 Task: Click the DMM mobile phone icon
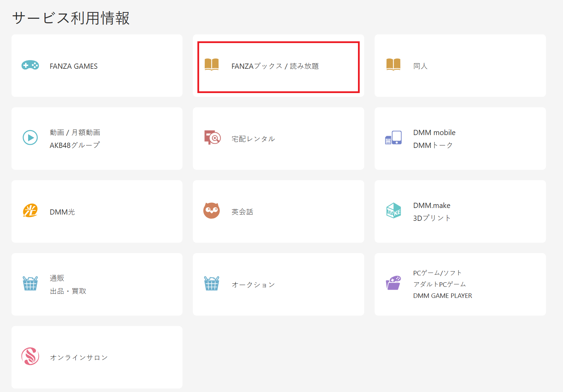(393, 137)
